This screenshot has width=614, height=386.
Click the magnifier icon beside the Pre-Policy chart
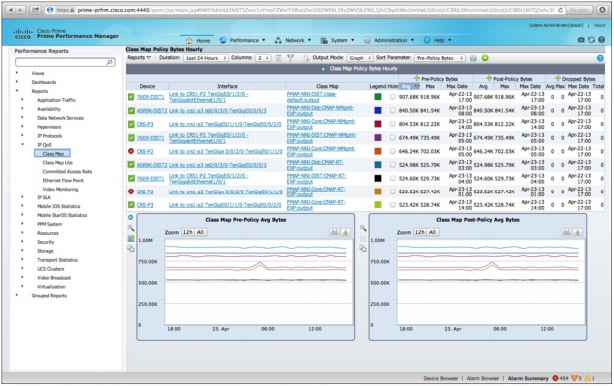[x=131, y=229]
